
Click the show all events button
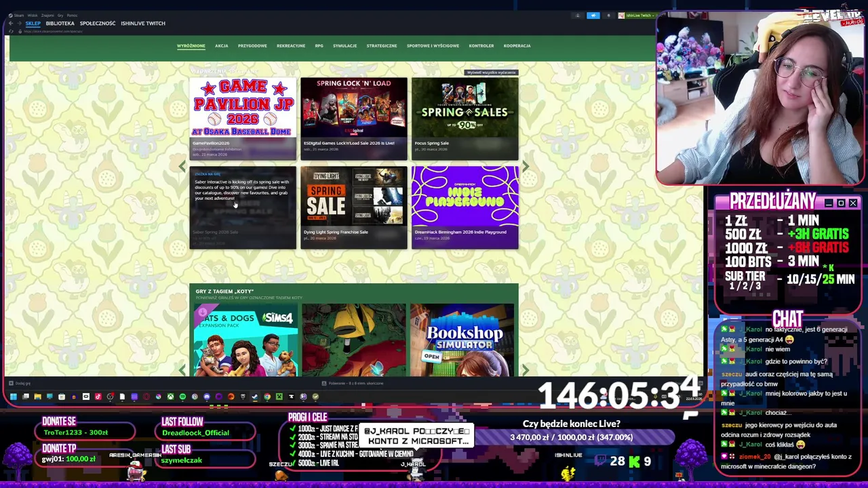point(492,73)
